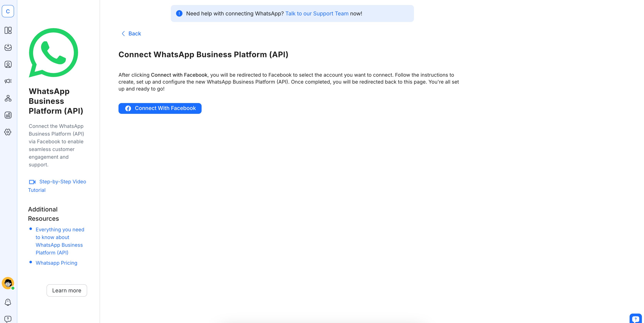The image size is (644, 323).
Task: Click the Additional Resources heading
Action: tap(43, 214)
